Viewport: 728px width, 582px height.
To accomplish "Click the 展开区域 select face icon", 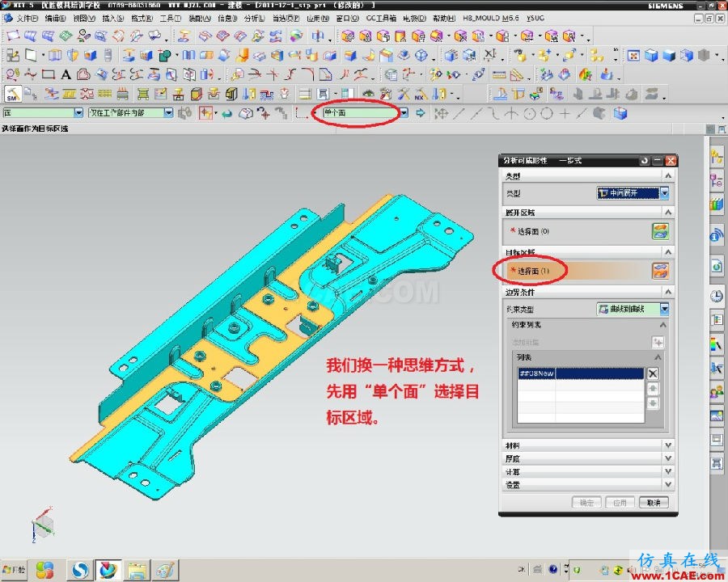I will [660, 231].
